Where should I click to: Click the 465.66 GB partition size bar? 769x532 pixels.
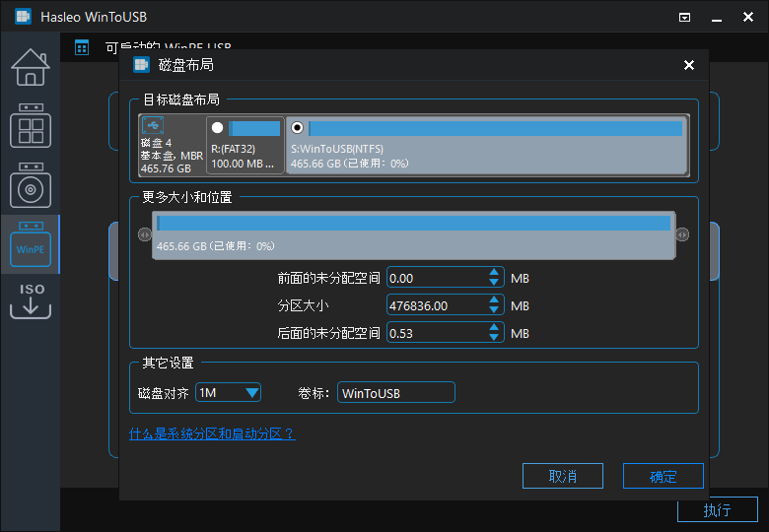414,235
